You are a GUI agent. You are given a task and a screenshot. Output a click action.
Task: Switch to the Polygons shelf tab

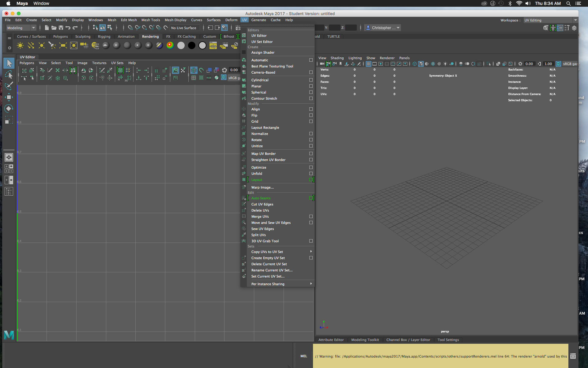60,36
